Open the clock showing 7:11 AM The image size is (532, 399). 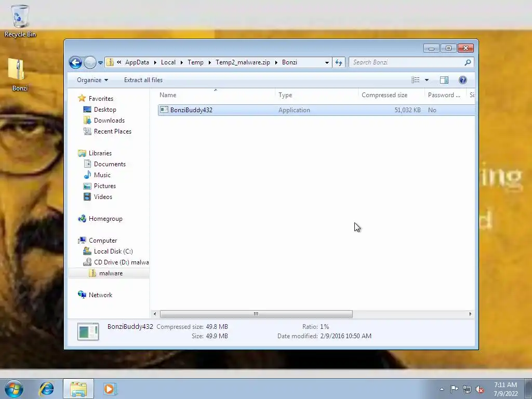[x=506, y=389]
